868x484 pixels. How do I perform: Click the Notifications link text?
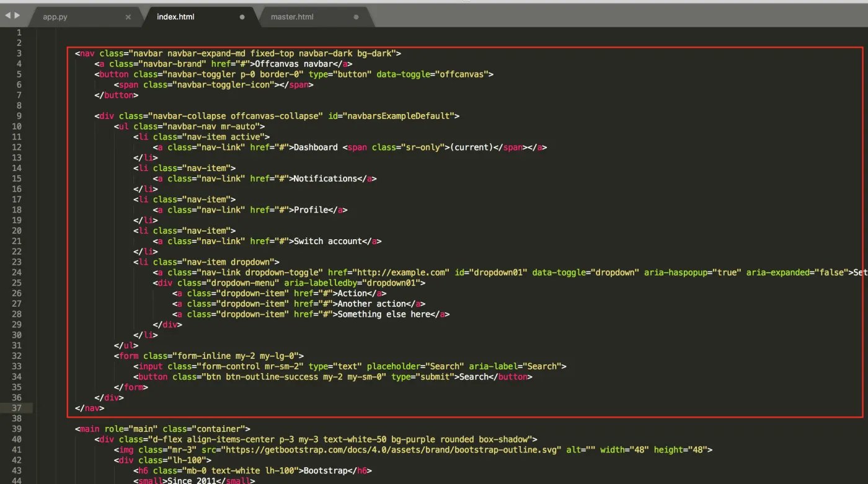325,178
